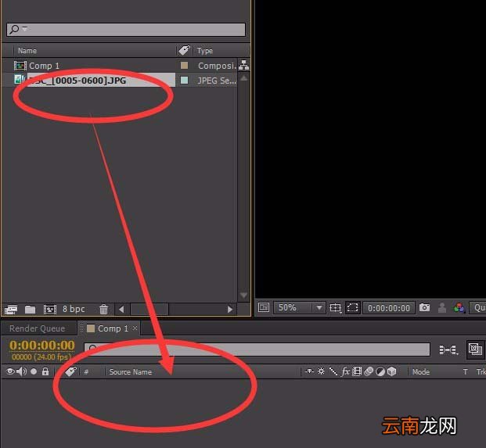Click the region of interest icon
Screen dimensions: 486x448
pyautogui.click(x=352, y=308)
